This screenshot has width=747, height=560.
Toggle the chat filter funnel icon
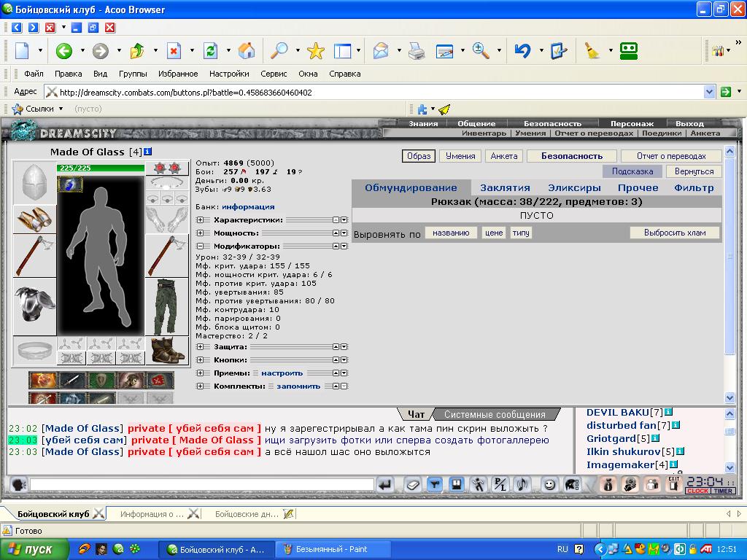click(x=435, y=485)
